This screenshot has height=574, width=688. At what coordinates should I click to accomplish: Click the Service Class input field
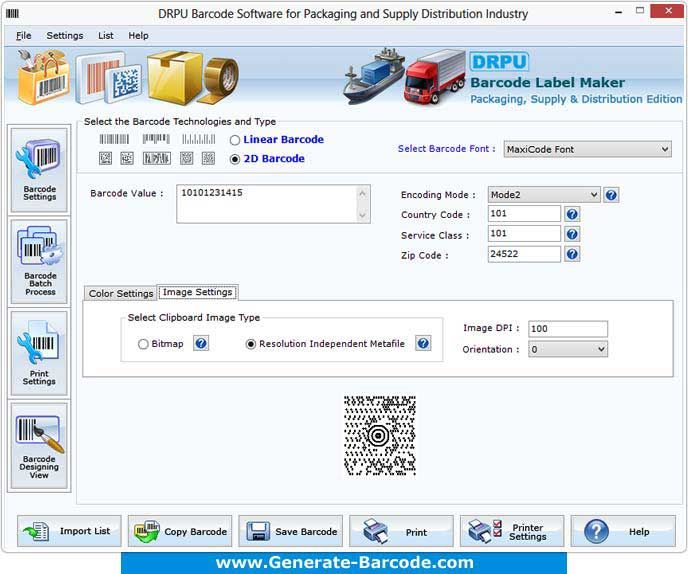pos(524,234)
